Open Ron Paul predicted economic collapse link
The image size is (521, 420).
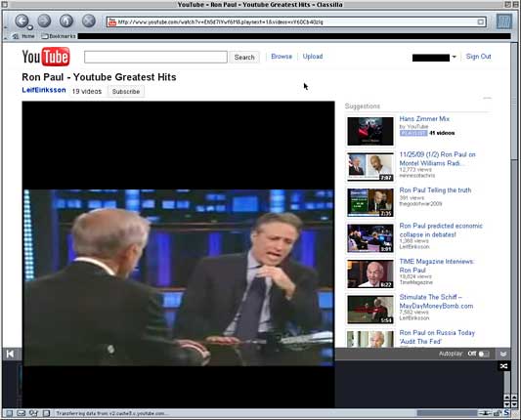point(441,231)
